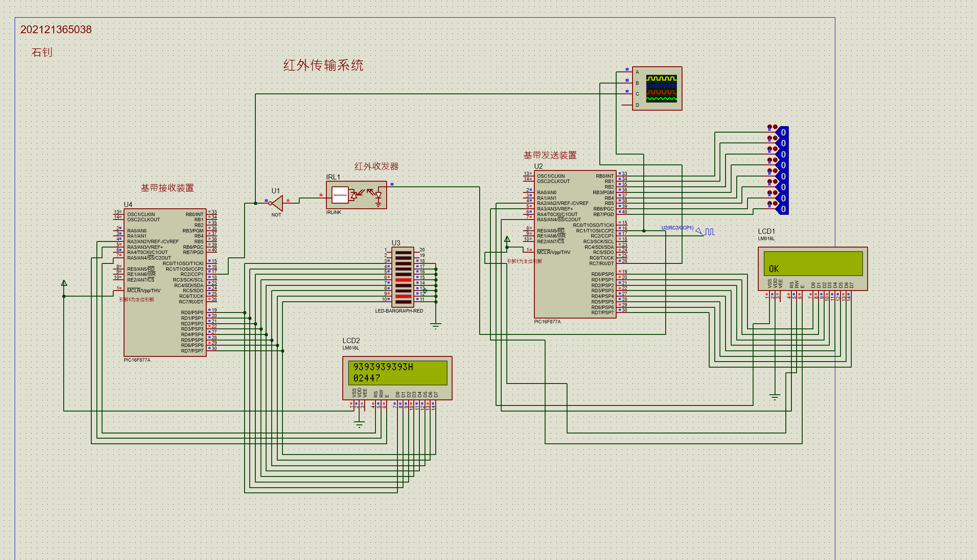
Task: Select the ground terminal below LCD2
Action: click(x=359, y=424)
